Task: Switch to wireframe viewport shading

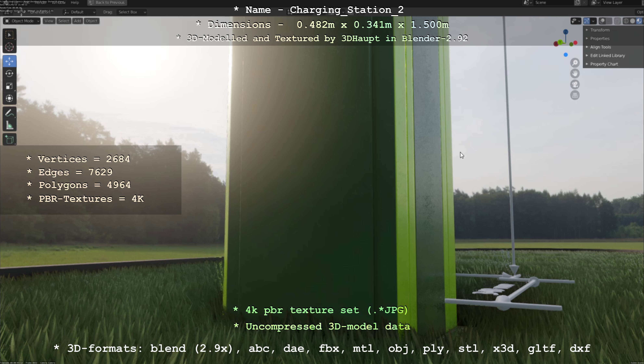Action: 626,21
